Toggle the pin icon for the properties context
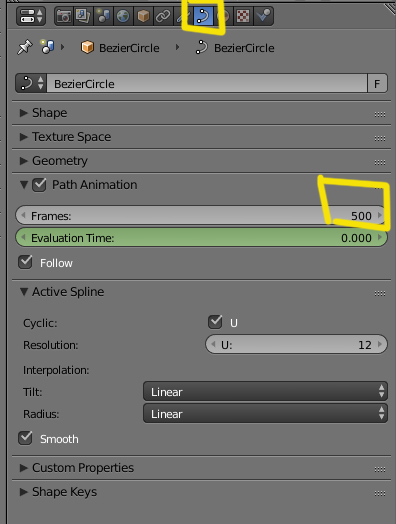This screenshot has height=524, width=396. coord(25,47)
